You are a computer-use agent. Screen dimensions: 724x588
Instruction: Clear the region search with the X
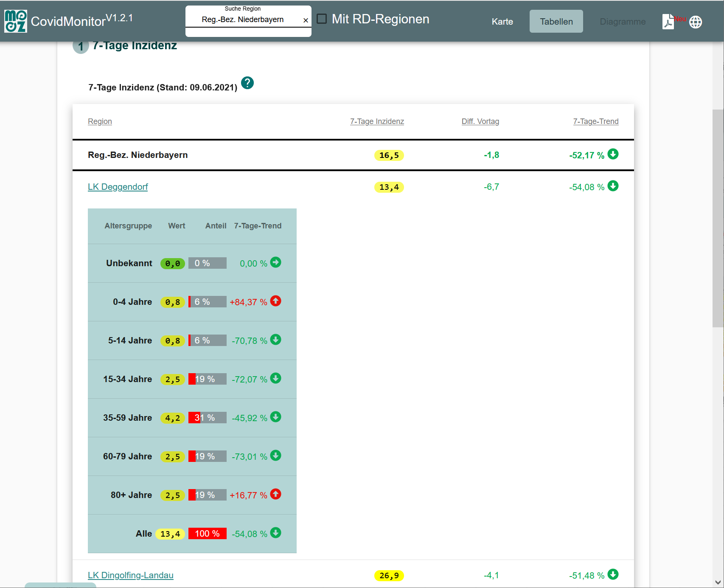(306, 20)
